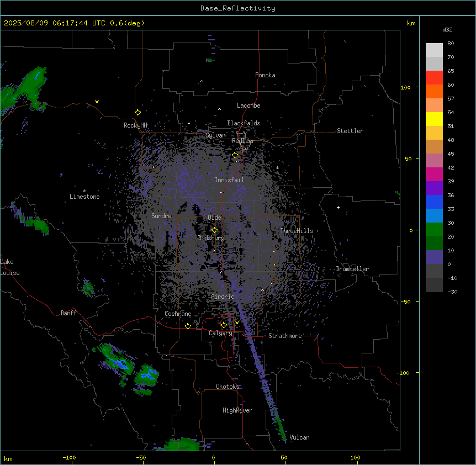This screenshot has height=465, width=476.
Task: Click the Cochrane label
Action: pyautogui.click(x=178, y=314)
